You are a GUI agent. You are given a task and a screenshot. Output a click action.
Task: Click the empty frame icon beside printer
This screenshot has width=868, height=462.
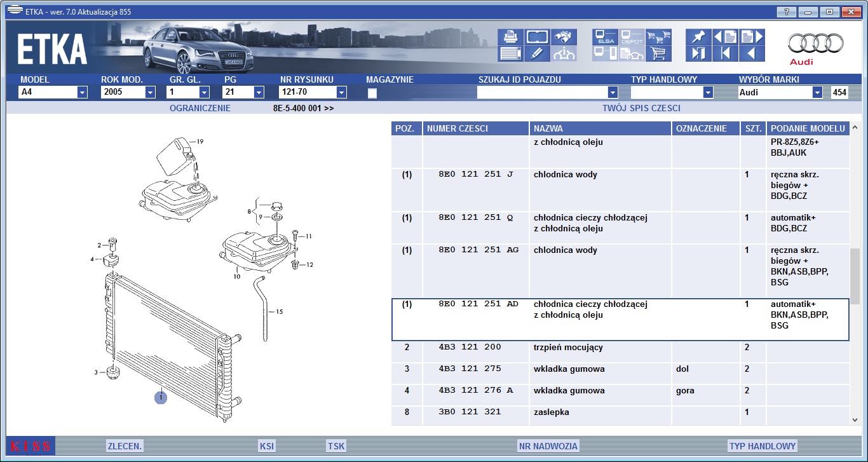[537, 37]
